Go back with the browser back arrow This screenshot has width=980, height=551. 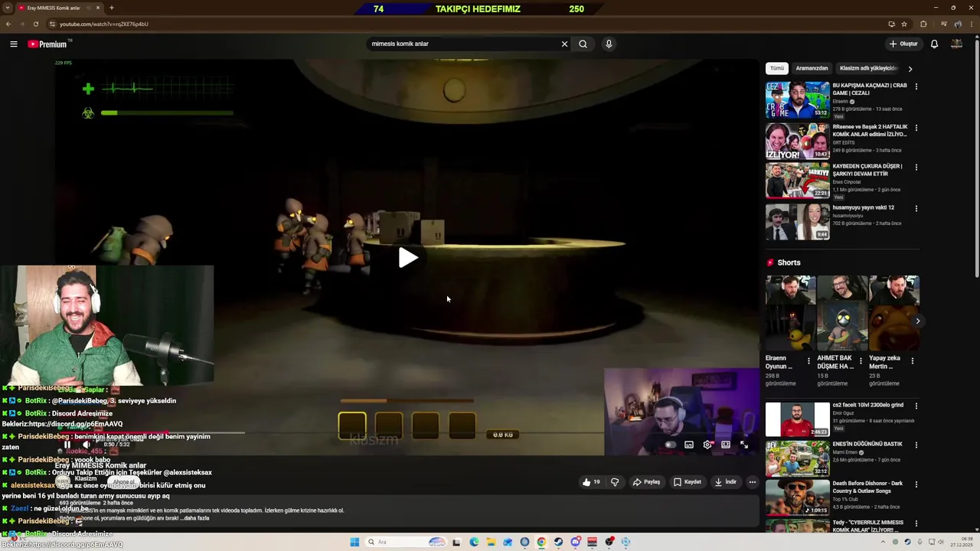[x=8, y=24]
